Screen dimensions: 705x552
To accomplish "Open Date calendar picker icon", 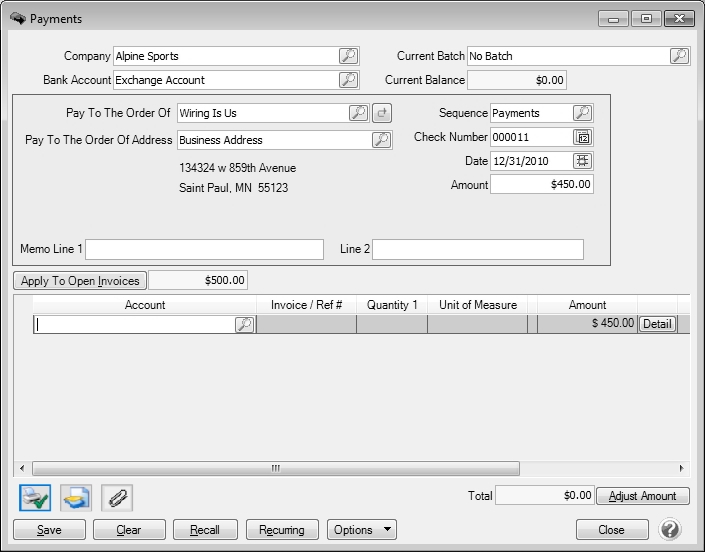I will pyautogui.click(x=583, y=161).
